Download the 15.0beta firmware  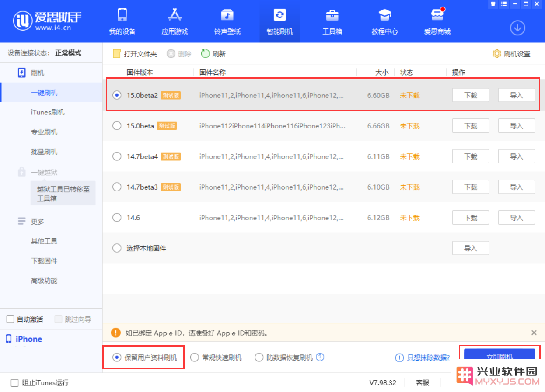[x=470, y=125]
